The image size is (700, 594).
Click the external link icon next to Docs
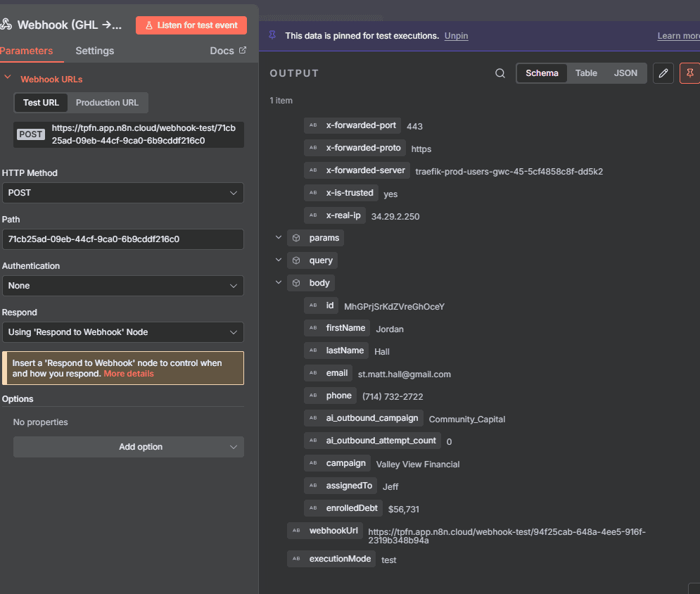243,50
